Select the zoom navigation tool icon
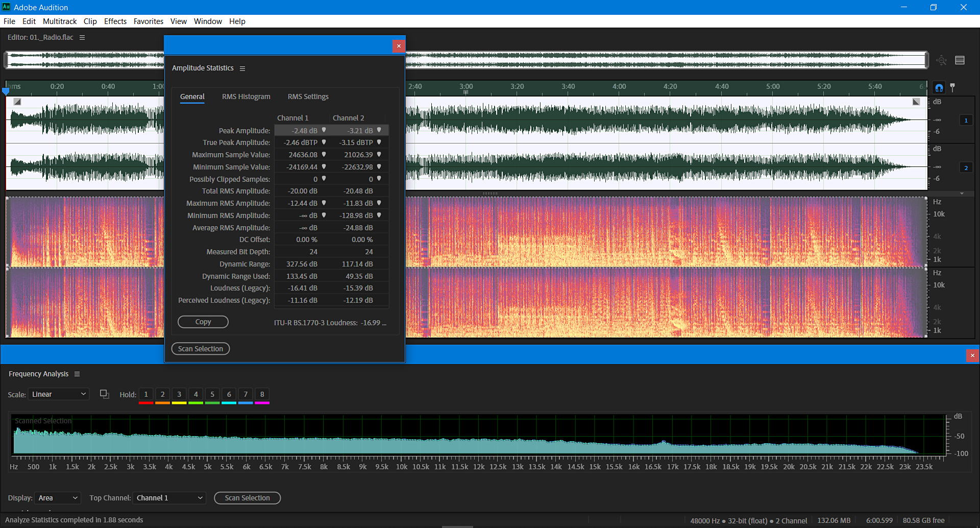Screen dimensions: 980x528 point(941,60)
